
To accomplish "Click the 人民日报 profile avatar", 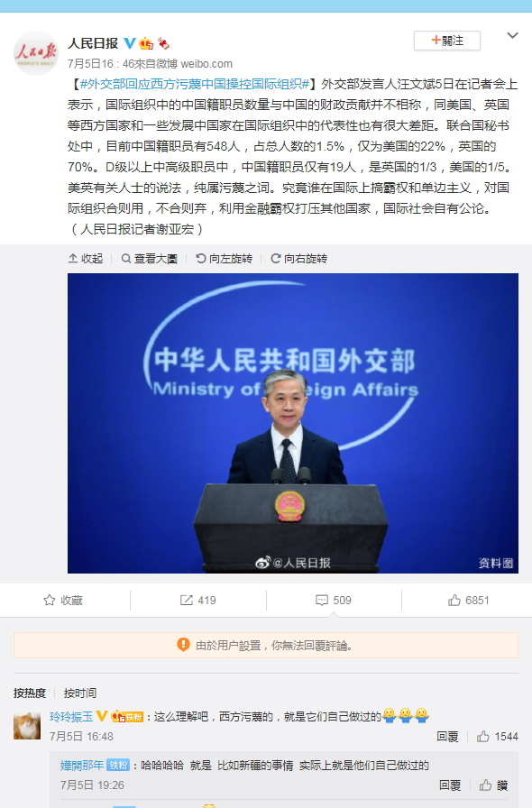I will coord(35,53).
